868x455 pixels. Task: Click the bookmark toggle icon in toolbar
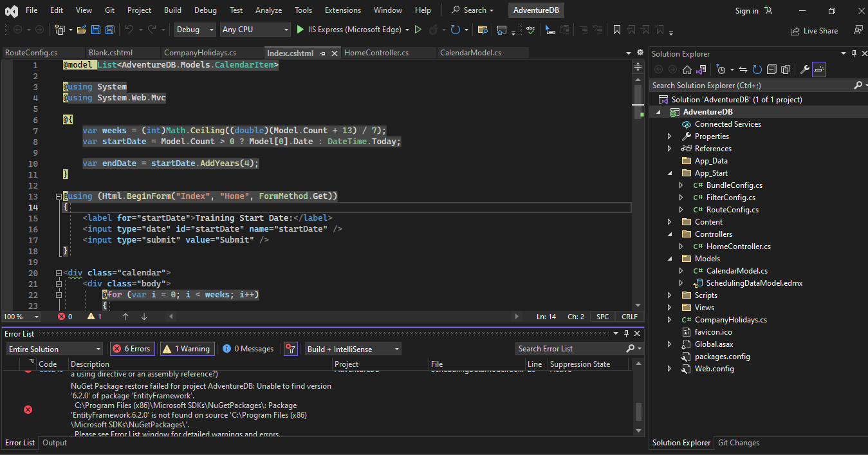(x=616, y=30)
